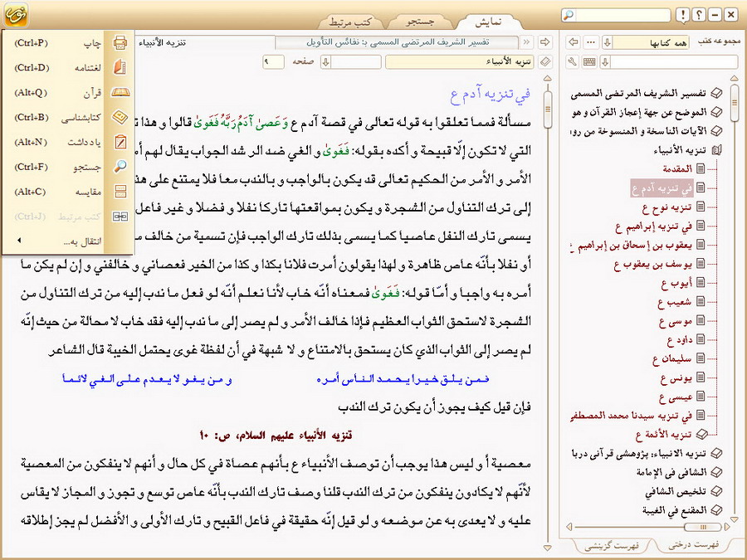This screenshot has height=560, width=747.
Task: Open the يوسف بن يعقوب ع chapter
Action: (652, 265)
